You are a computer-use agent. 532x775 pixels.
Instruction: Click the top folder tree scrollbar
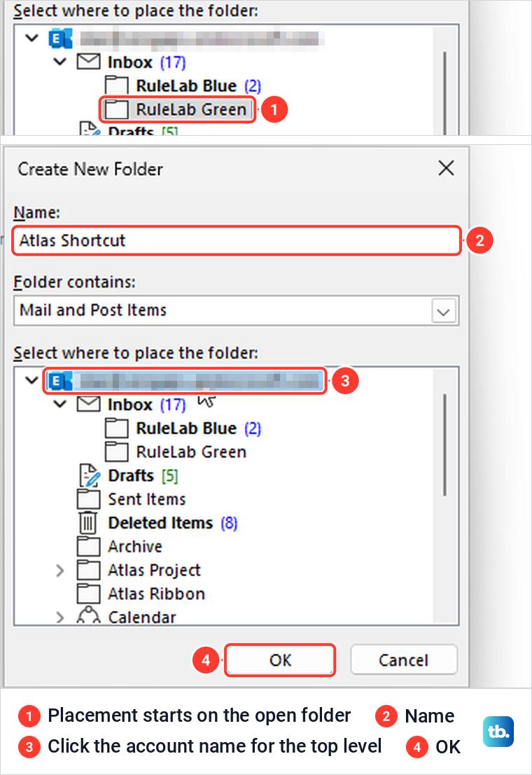[x=444, y=93]
